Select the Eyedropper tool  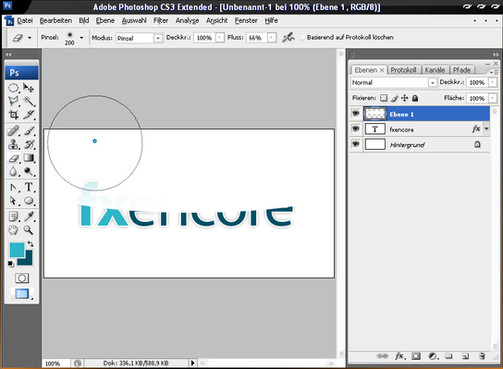tap(29, 216)
